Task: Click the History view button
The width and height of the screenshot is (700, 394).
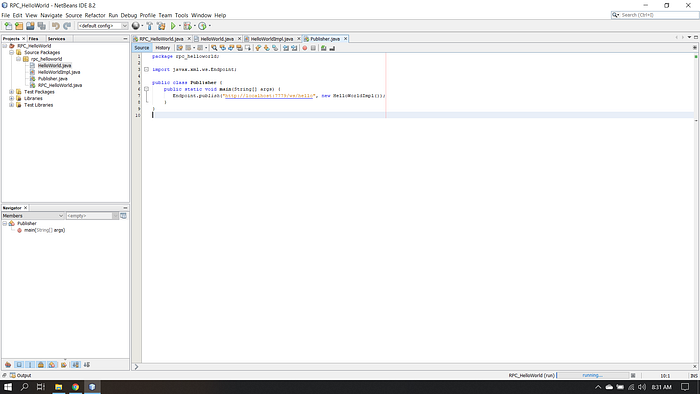Action: pyautogui.click(x=162, y=48)
